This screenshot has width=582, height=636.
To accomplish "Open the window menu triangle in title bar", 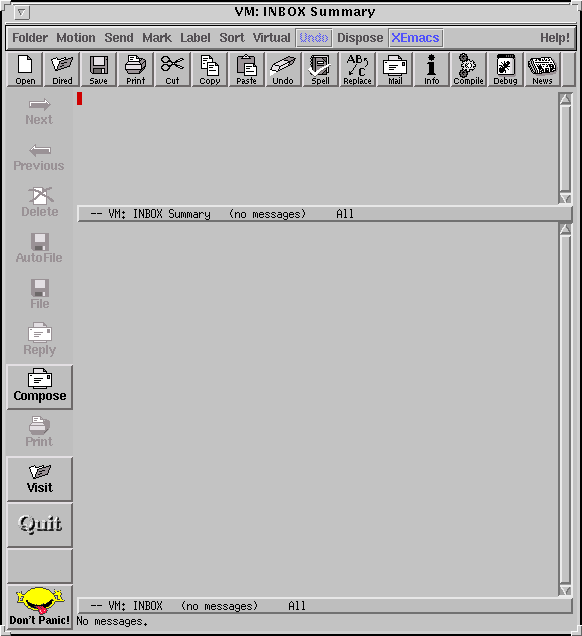I will pyautogui.click(x=21, y=13).
